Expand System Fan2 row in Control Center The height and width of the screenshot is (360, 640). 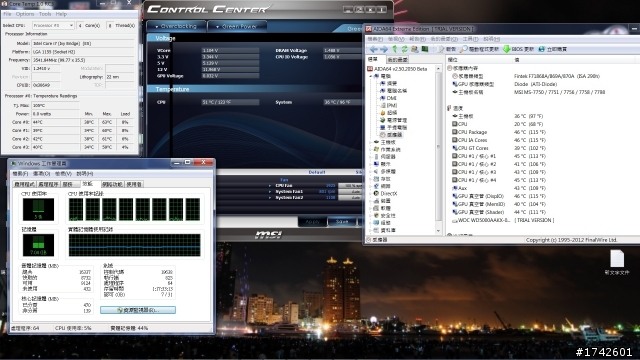(270, 198)
